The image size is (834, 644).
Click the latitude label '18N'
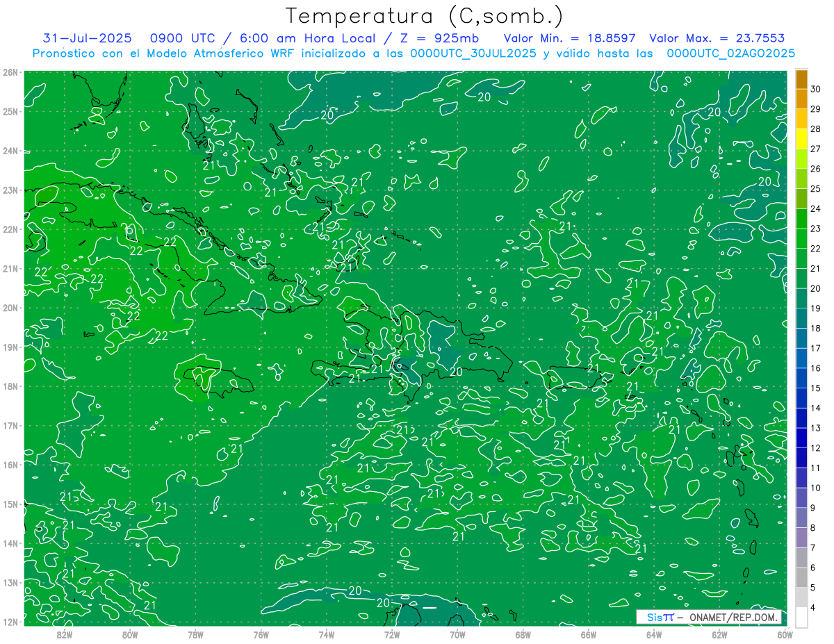(x=10, y=386)
